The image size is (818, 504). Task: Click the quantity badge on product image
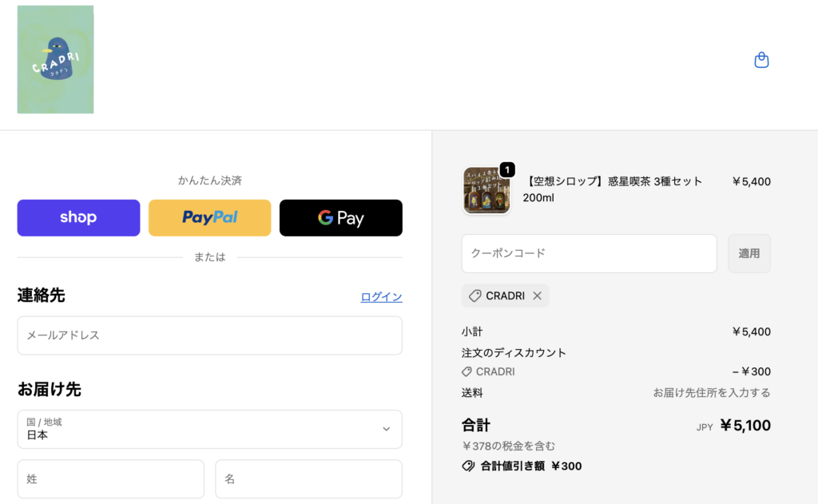tap(506, 169)
